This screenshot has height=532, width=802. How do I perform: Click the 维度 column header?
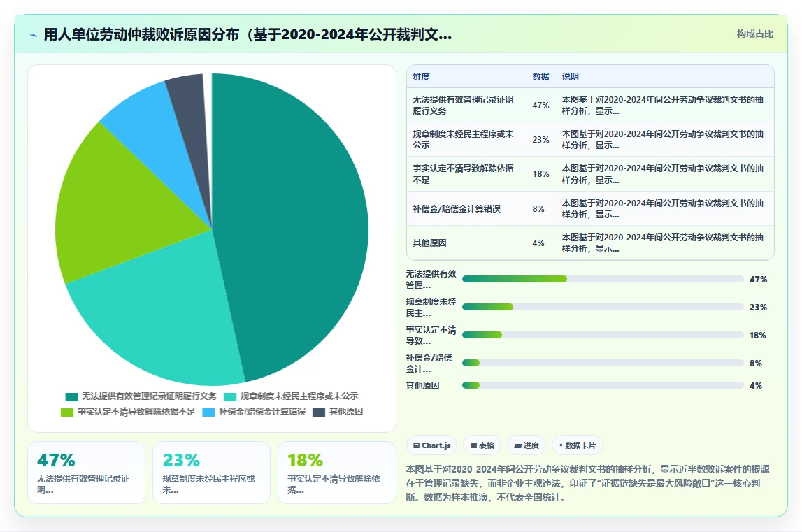422,77
